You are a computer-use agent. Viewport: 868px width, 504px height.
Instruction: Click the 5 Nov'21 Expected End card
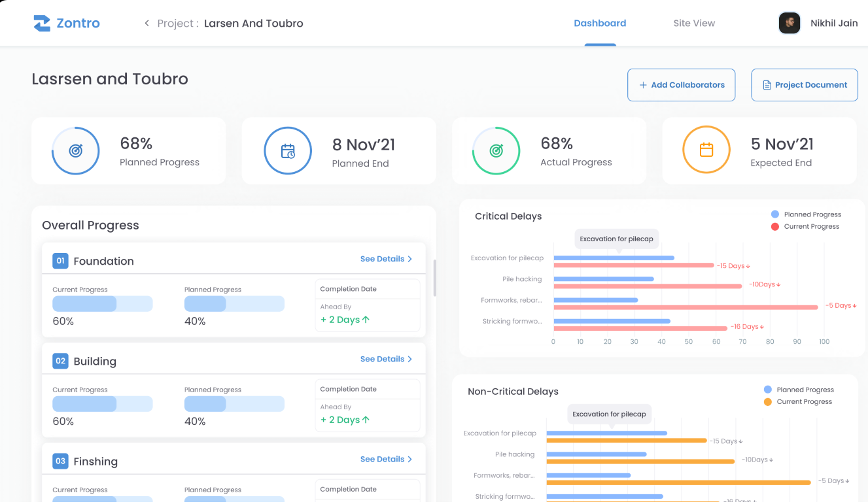click(x=759, y=151)
